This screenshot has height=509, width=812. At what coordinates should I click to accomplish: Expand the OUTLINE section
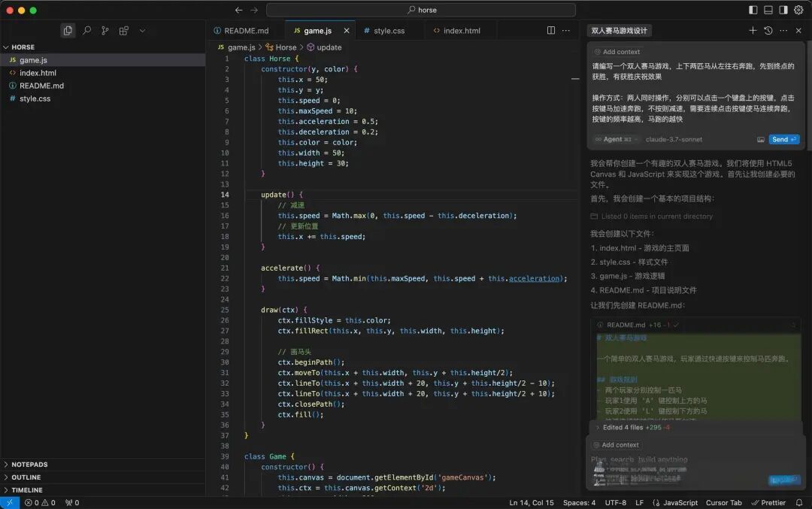point(103,477)
